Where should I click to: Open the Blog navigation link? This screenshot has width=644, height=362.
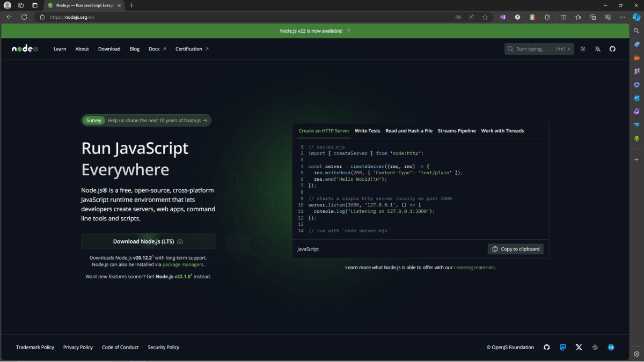click(135, 49)
